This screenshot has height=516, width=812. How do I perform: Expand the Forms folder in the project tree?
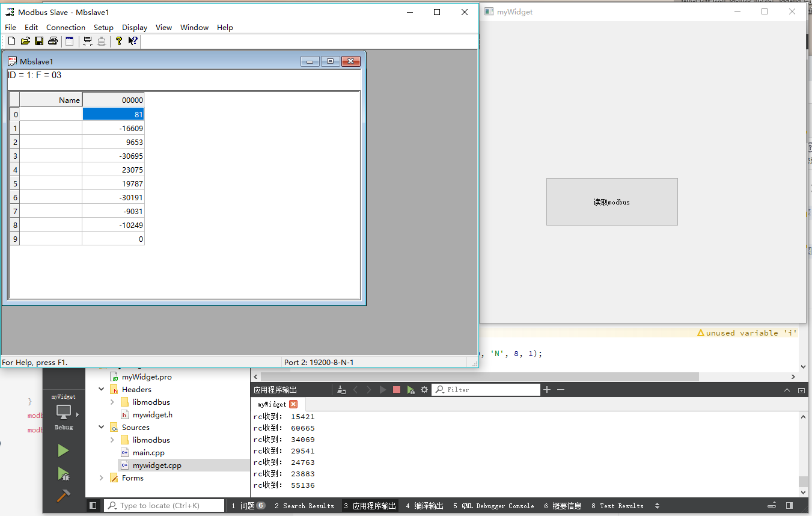(x=100, y=478)
